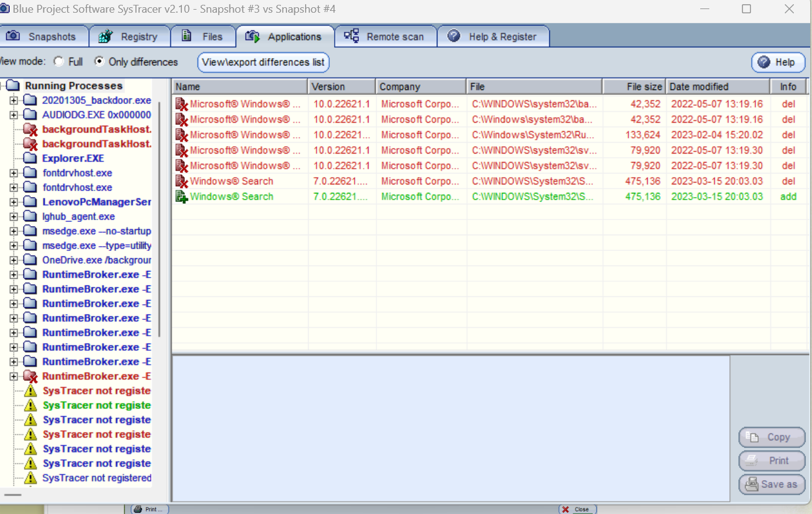This screenshot has height=514, width=812.
Task: Click the file size cell 133,624
Action: click(x=643, y=135)
